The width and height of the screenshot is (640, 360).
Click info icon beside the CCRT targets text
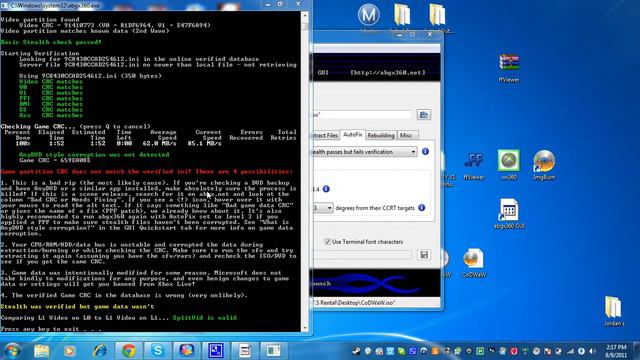point(422,208)
